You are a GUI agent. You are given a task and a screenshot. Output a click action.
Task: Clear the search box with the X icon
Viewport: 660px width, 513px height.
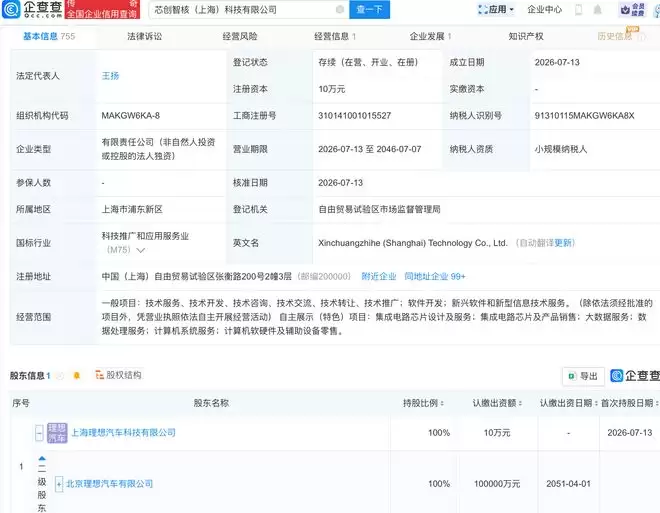click(x=340, y=9)
